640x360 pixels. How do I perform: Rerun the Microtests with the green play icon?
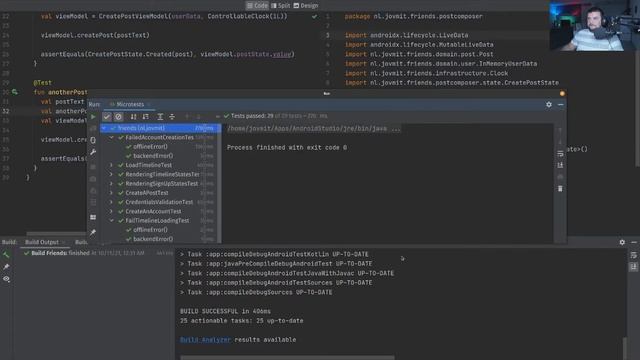[93, 117]
